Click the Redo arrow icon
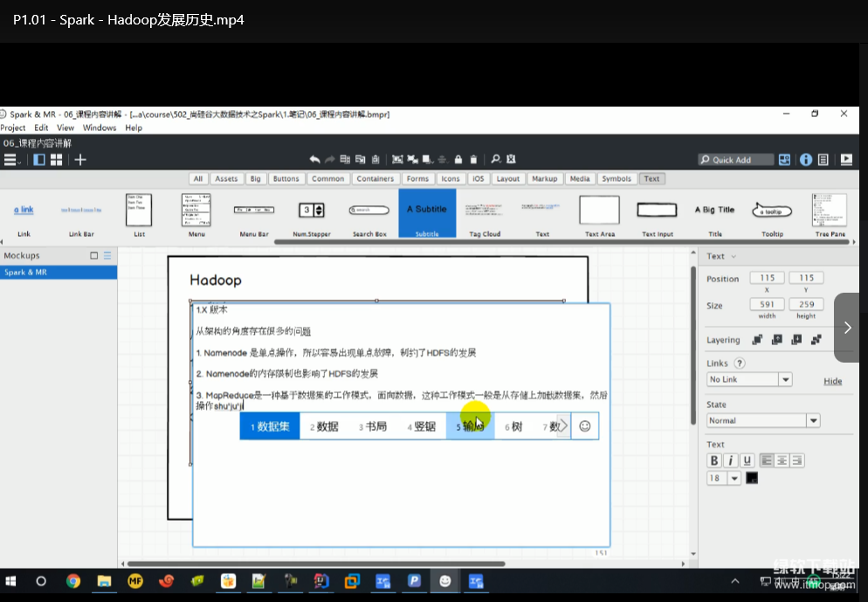The height and width of the screenshot is (602, 868). (330, 160)
